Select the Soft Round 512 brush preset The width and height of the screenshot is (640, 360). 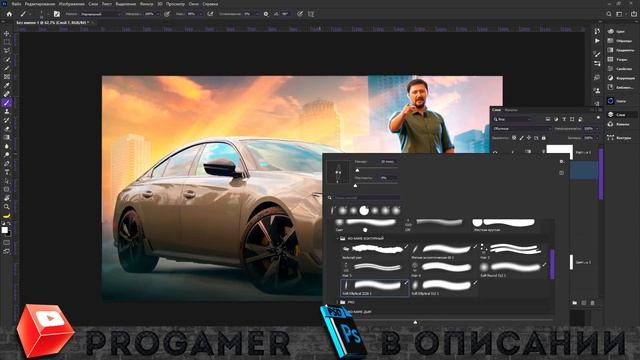(514, 269)
